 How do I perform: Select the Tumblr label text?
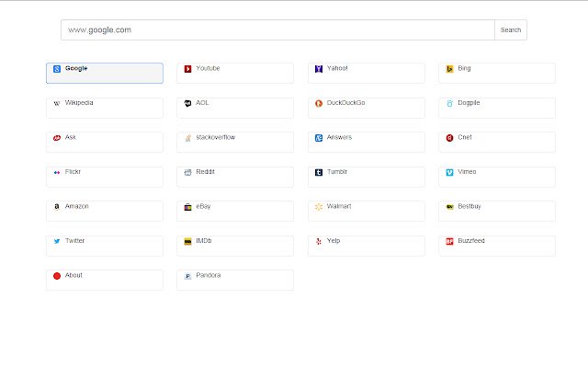[337, 172]
